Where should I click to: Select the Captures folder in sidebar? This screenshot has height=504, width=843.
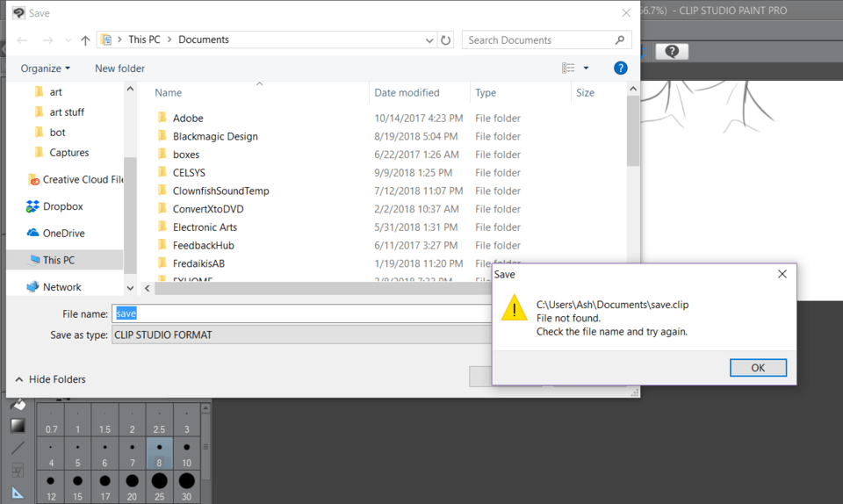pyautogui.click(x=68, y=153)
